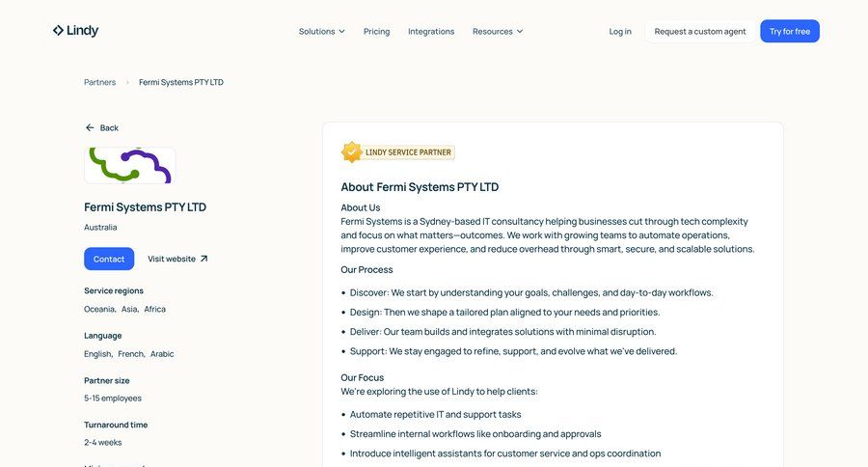Screen dimensions: 868x467
Task: Go to Integrations in navigation
Action: point(431,32)
